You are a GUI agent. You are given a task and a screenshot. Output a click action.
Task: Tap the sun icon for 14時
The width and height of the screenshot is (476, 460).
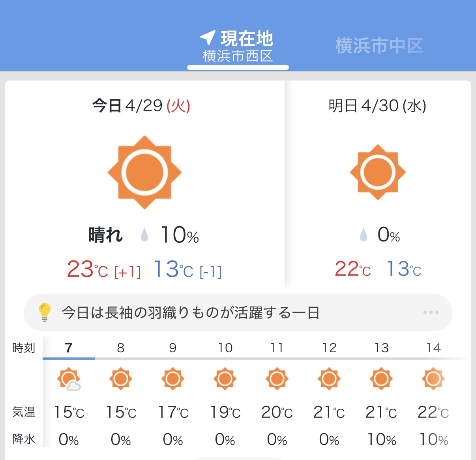(x=433, y=379)
